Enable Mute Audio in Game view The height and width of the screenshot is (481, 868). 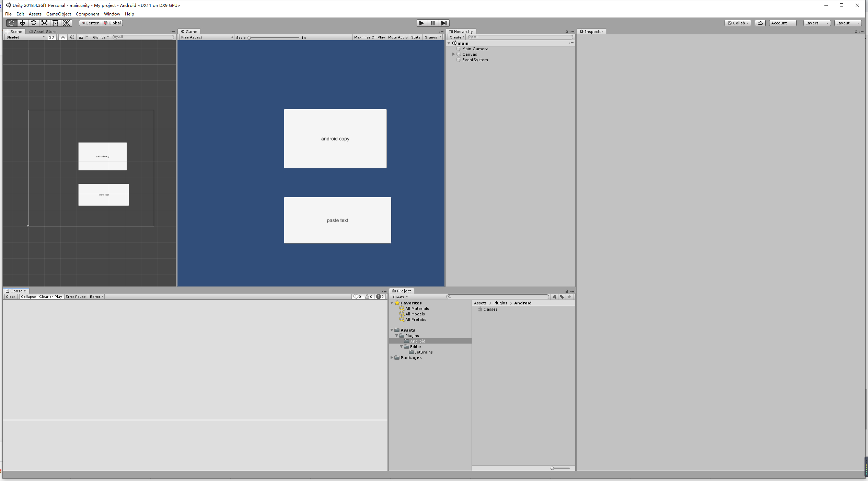[x=398, y=37]
